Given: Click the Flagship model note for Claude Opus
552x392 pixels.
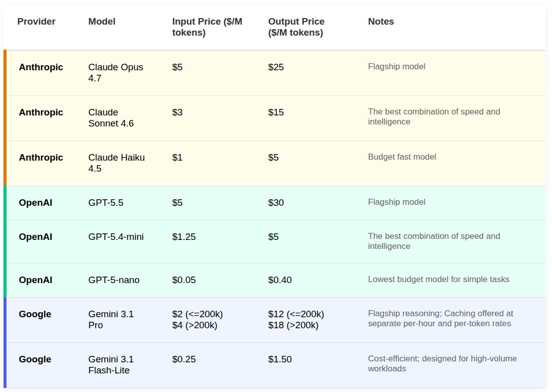Looking at the screenshot, I should click(x=397, y=67).
